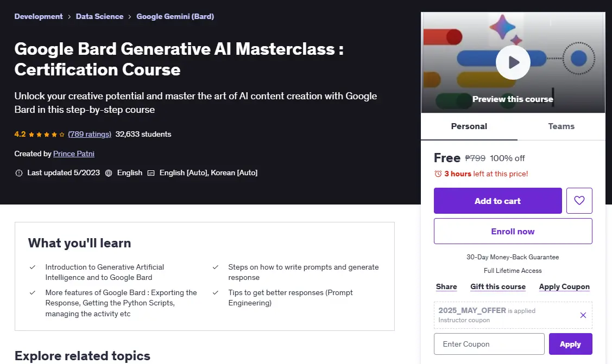Click the Explore related topics heading
Image resolution: width=612 pixels, height=364 pixels.
coord(83,356)
